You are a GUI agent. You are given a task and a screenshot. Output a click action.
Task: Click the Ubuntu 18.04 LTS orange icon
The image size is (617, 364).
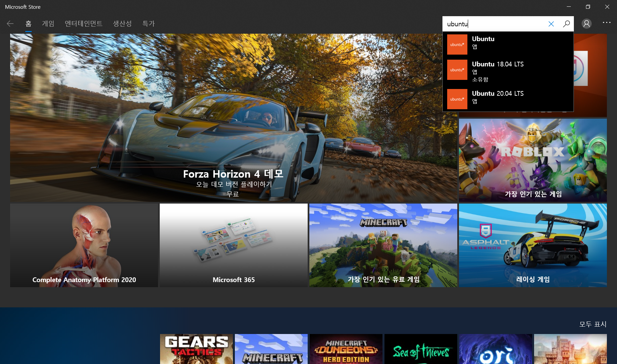(x=457, y=70)
